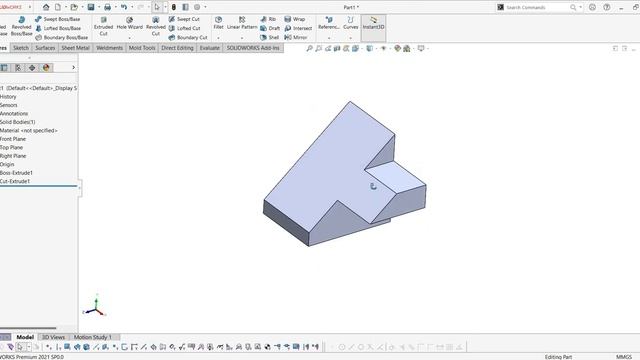Start an Extruded Cut feature

click(103, 27)
